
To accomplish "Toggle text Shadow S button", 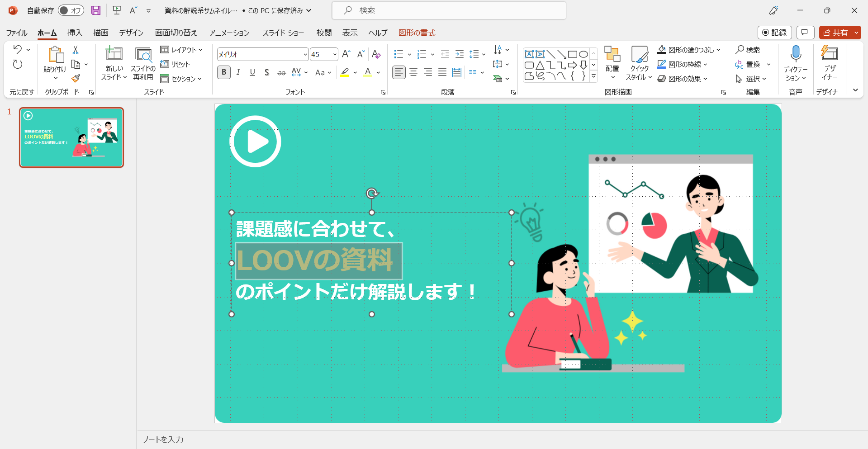I will [x=267, y=72].
